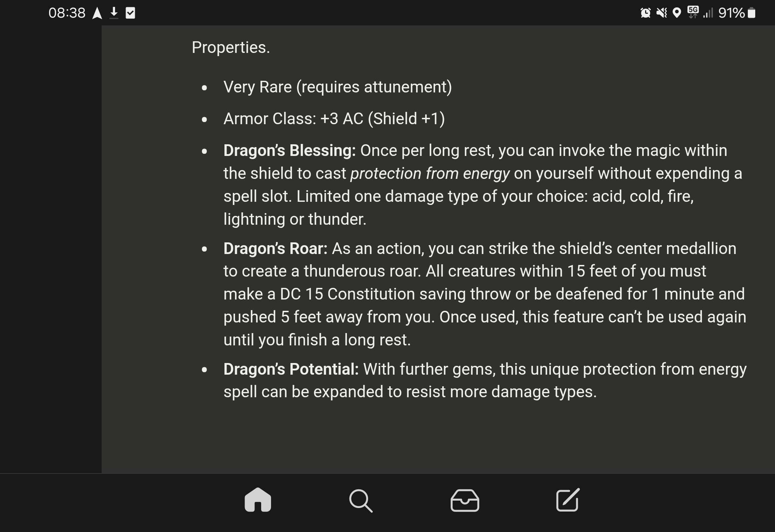Tap the alarm clock status icon
This screenshot has height=532, width=775.
[645, 13]
